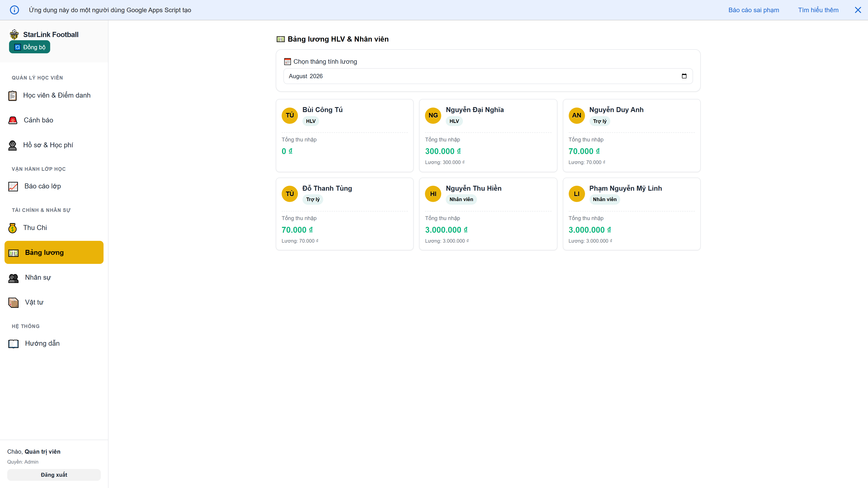Click the LI avatar of Phạm Nguyễn Mỹ Linh
The height and width of the screenshot is (488, 868).
tap(577, 194)
